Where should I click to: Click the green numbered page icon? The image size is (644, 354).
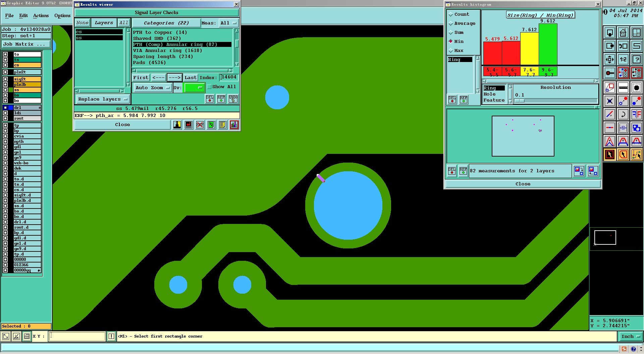(x=211, y=125)
